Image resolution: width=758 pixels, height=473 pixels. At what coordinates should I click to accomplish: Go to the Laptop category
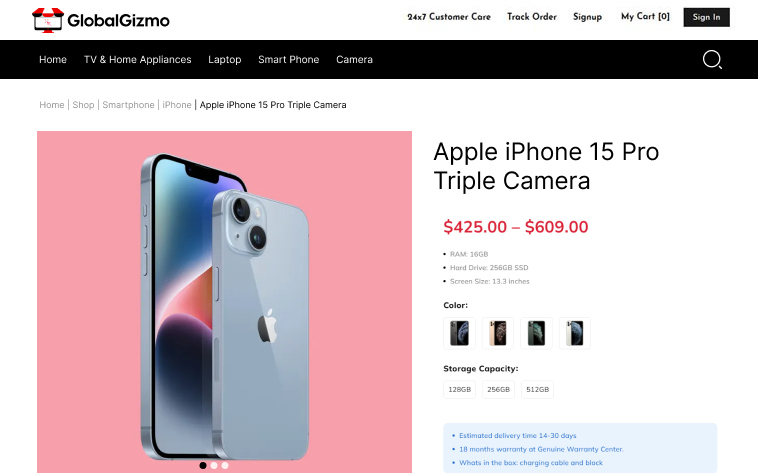tap(225, 60)
